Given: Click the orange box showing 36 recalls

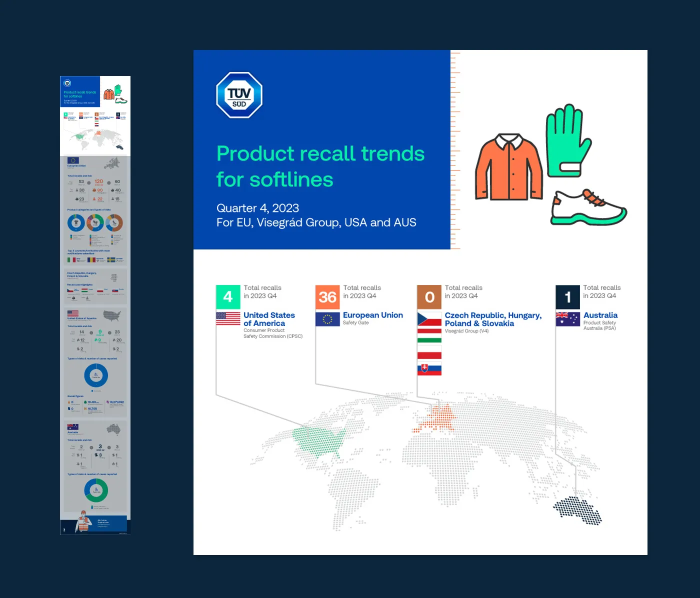Looking at the screenshot, I should 327,297.
